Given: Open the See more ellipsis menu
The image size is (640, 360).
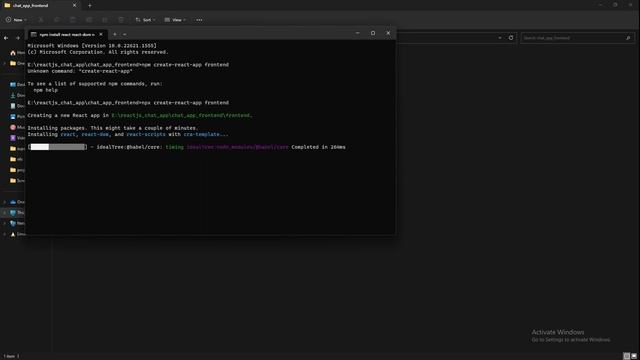Looking at the screenshot, I should [x=199, y=20].
